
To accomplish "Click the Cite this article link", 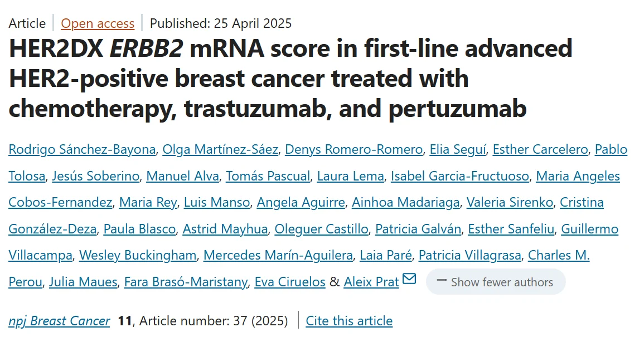I will (349, 321).
